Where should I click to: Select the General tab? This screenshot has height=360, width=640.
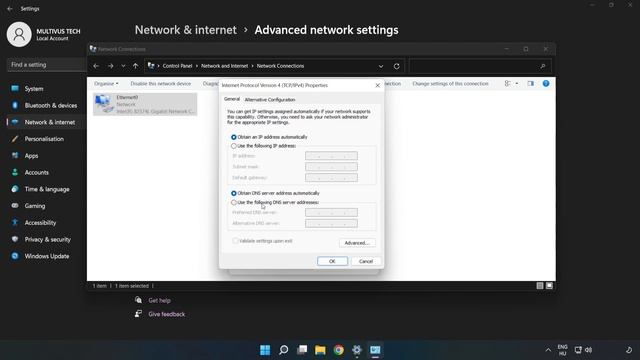[232, 99]
